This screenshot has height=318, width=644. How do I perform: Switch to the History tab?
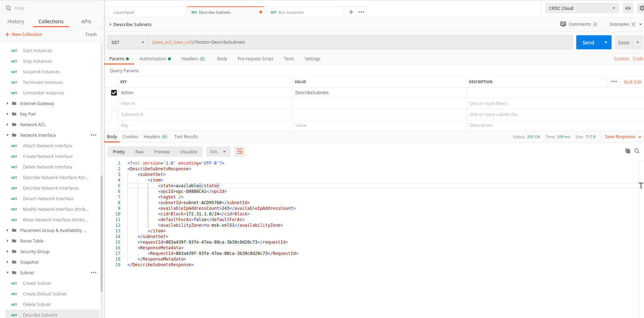16,22
